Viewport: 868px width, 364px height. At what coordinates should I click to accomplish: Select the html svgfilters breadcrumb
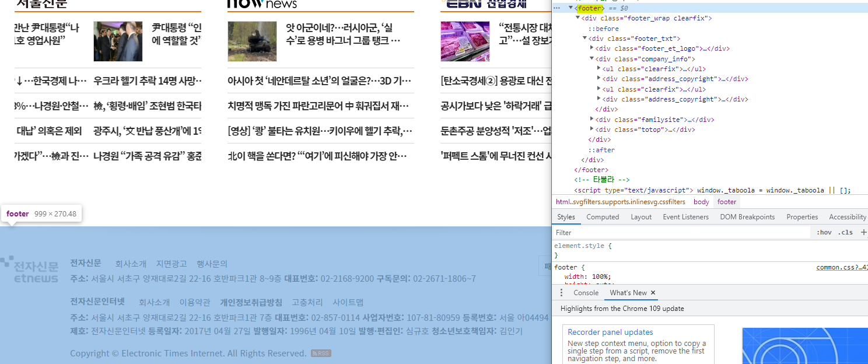tap(621, 202)
